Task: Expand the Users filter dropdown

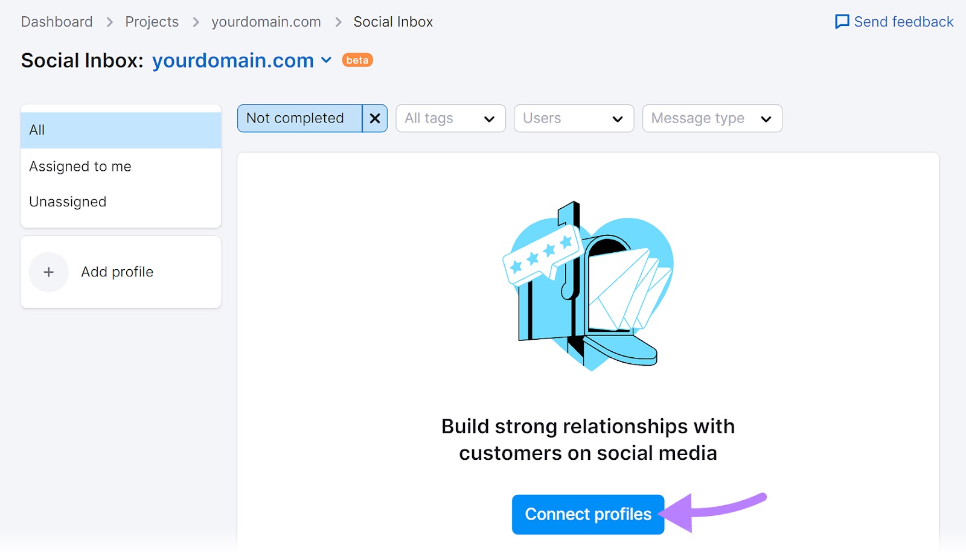Action: (x=574, y=118)
